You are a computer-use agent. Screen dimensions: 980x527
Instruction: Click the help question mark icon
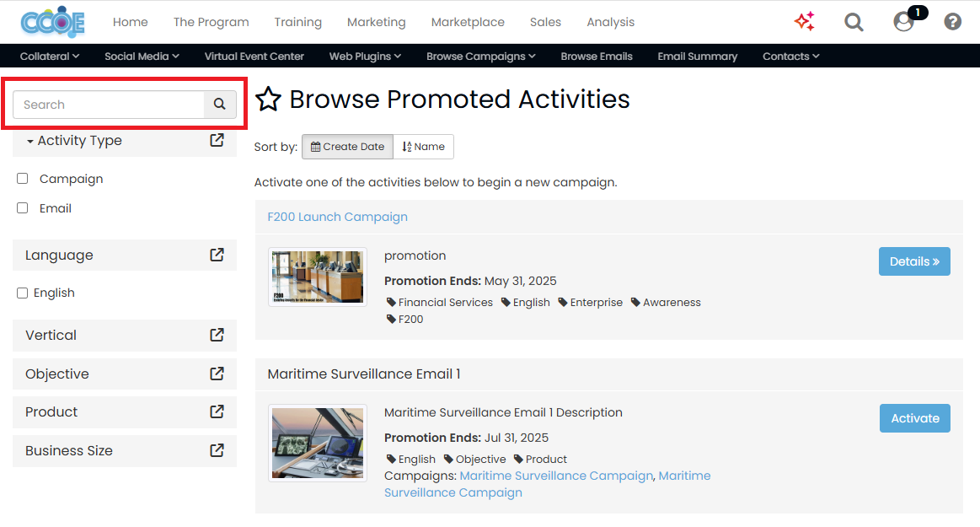tap(952, 21)
